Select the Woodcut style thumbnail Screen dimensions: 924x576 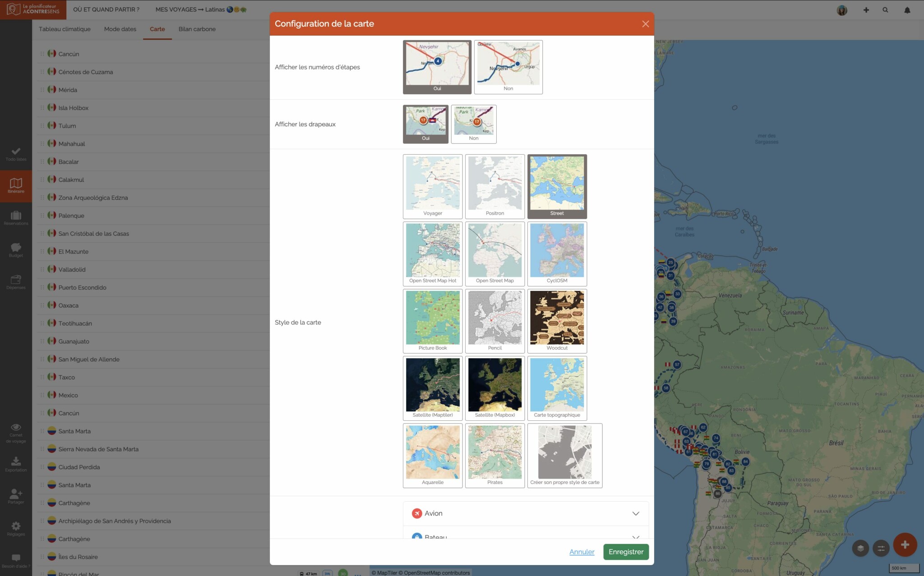[557, 321]
